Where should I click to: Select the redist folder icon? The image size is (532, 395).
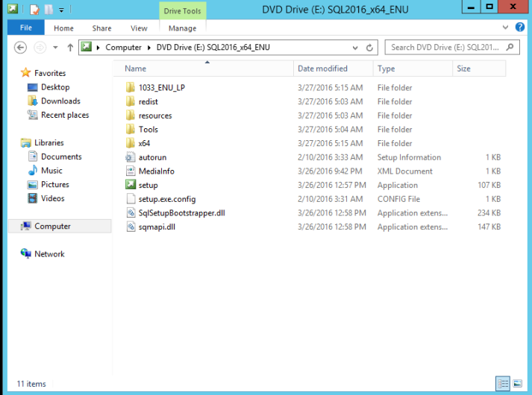click(x=131, y=101)
